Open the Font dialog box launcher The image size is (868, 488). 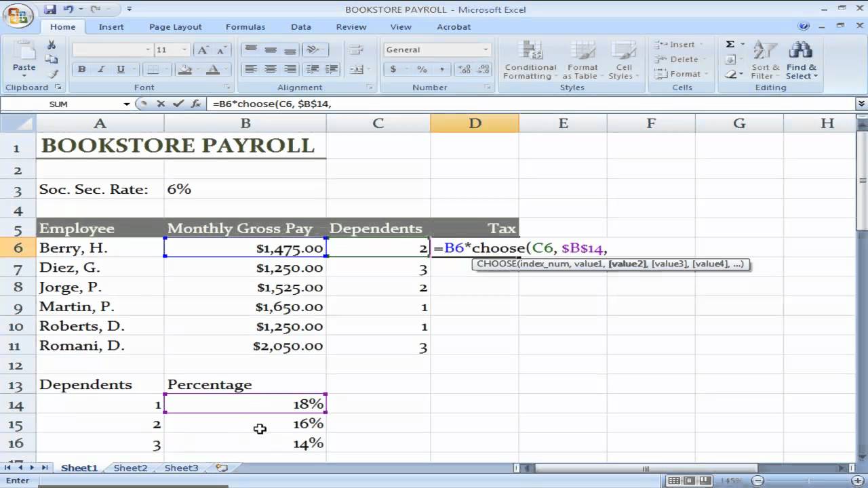coord(227,87)
